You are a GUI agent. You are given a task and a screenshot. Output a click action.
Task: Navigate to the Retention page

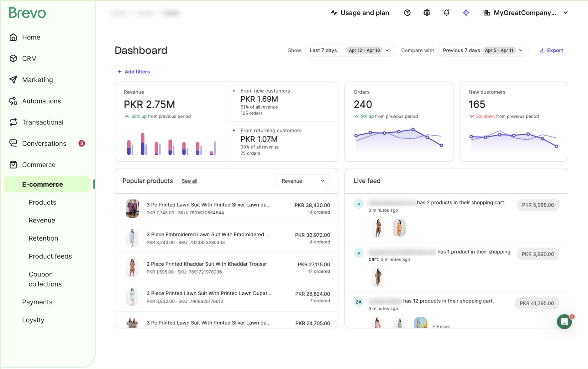(x=43, y=238)
